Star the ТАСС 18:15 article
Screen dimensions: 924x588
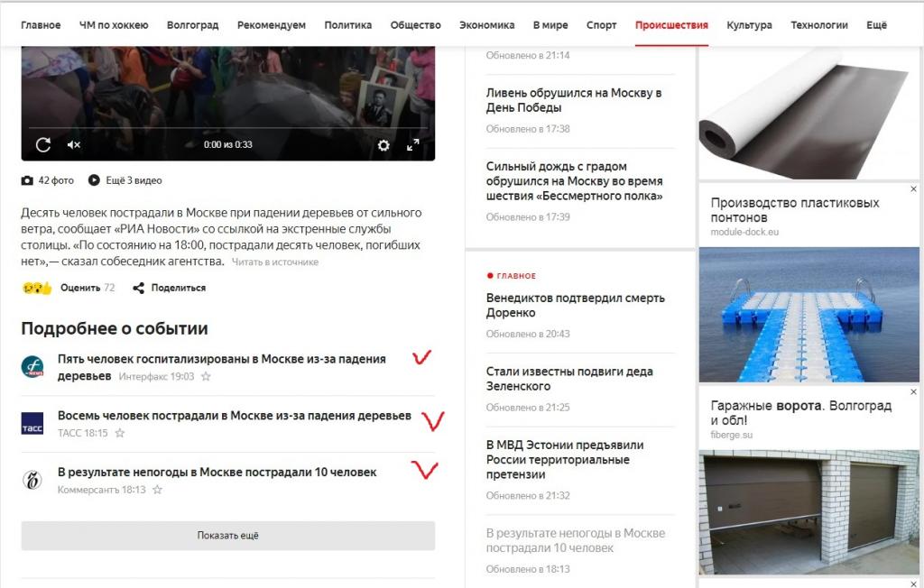(x=120, y=433)
